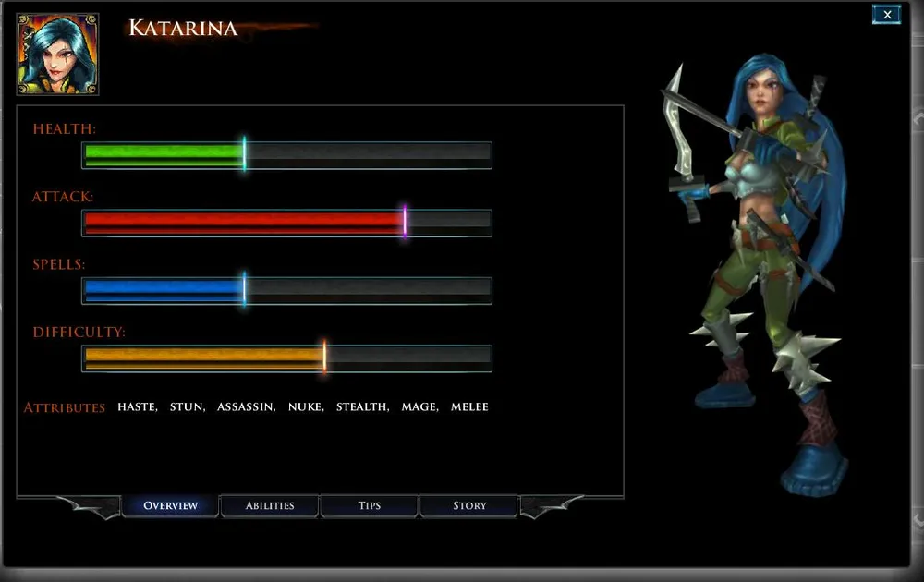924x582 pixels.
Task: Click the 'Attributes' label
Action: (65, 407)
